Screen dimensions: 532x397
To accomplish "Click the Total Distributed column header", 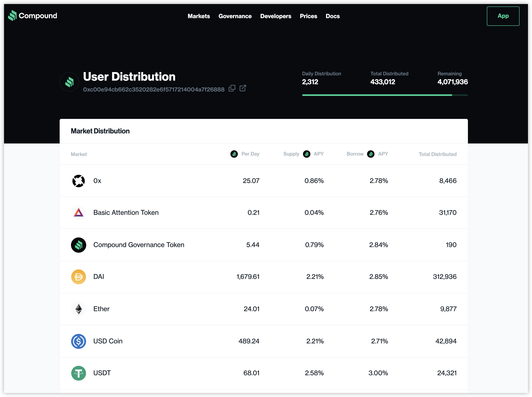I will [437, 154].
